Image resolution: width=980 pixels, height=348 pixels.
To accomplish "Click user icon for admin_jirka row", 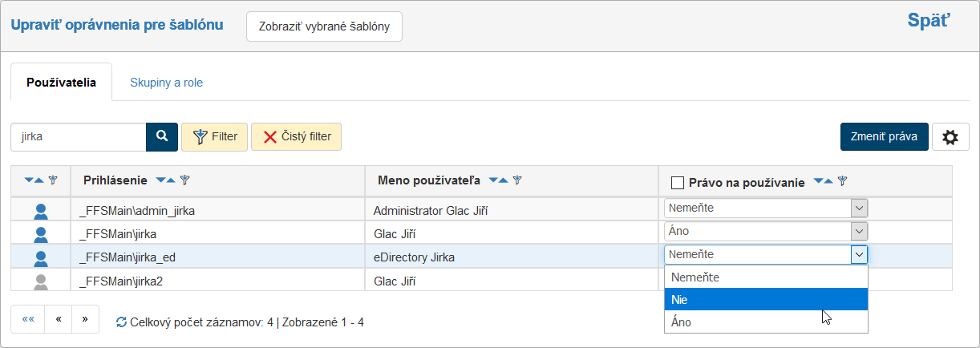I will pos(42,212).
